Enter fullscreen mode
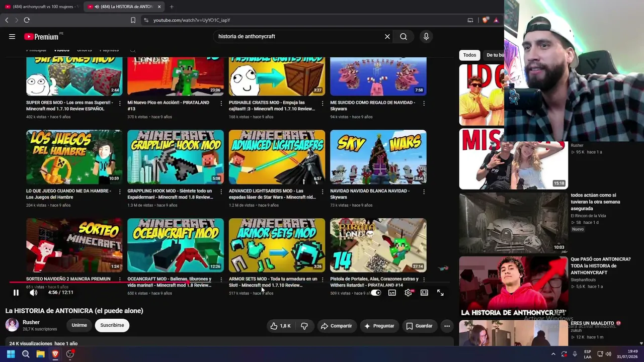Screen dimensions: 644x362 pos(440,293)
